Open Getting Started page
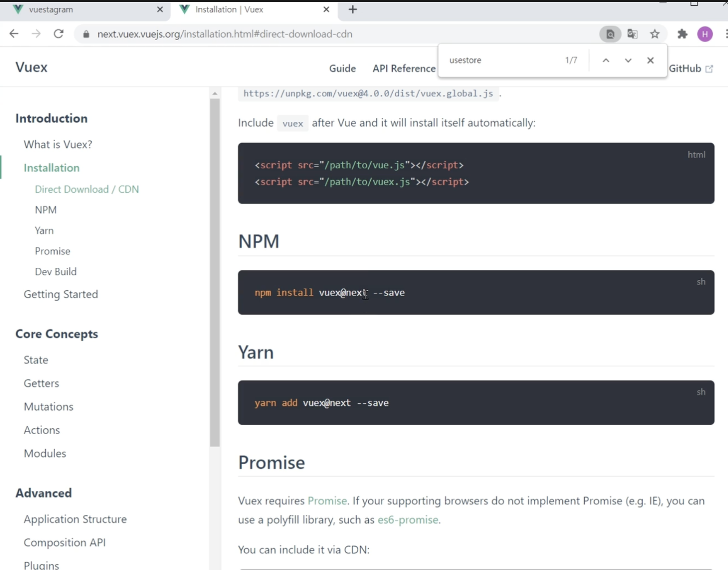This screenshot has height=570, width=728. (61, 294)
